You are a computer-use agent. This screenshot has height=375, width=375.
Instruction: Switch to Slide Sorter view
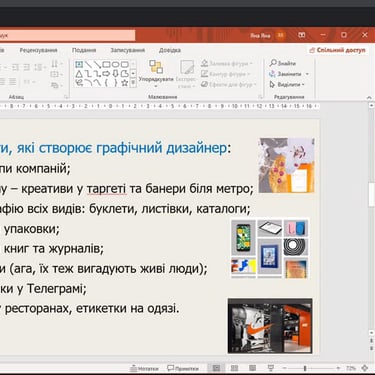coord(234,368)
